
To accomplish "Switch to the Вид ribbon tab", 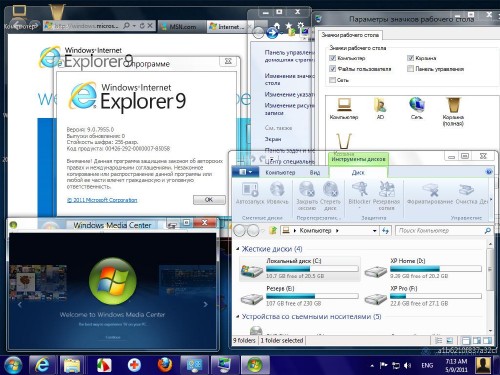I will coord(315,173).
